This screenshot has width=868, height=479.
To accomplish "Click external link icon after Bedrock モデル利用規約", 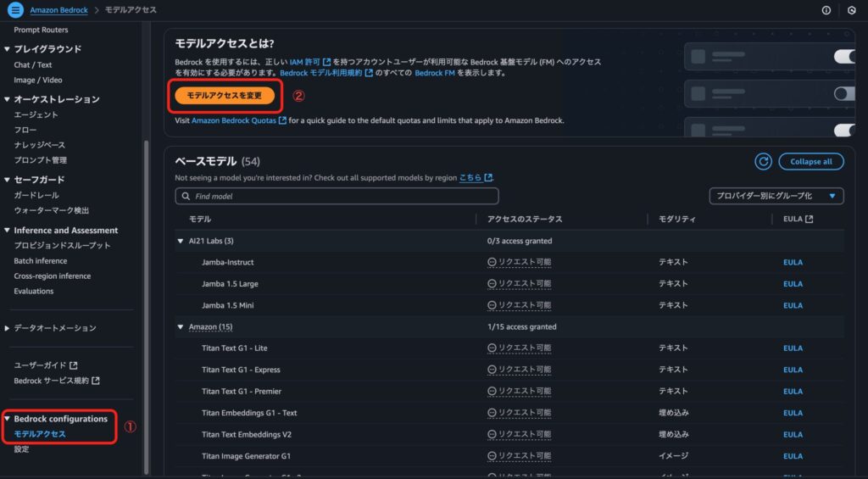I will (x=369, y=73).
